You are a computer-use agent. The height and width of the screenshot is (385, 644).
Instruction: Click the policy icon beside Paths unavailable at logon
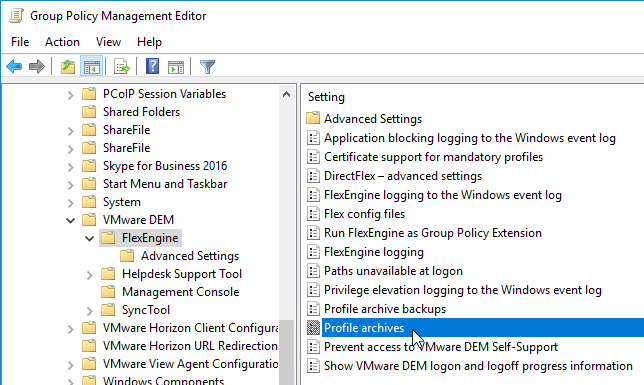313,271
